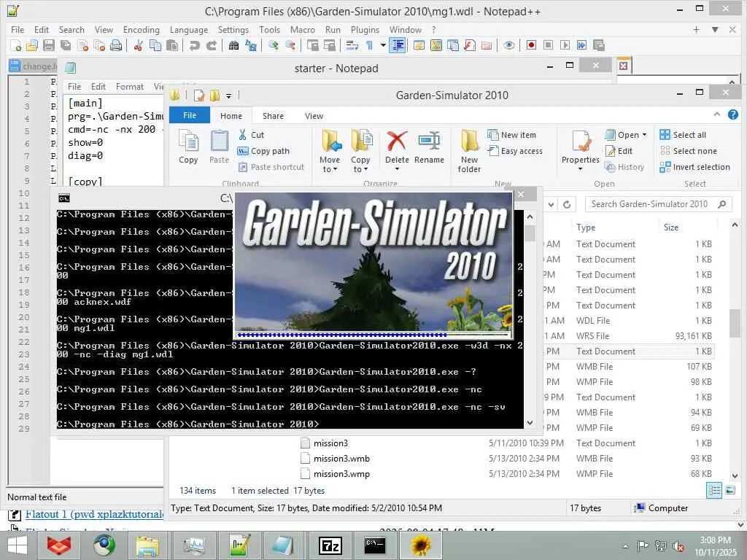This screenshot has height=560, width=747.
Task: Click the Undo arrow in Notepad++ toolbar
Action: [x=194, y=45]
